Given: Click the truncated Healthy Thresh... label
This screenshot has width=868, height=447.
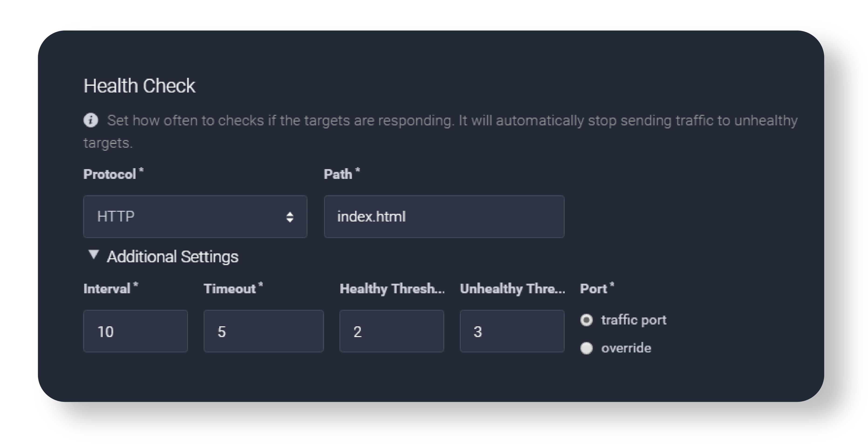Looking at the screenshot, I should pos(392,289).
